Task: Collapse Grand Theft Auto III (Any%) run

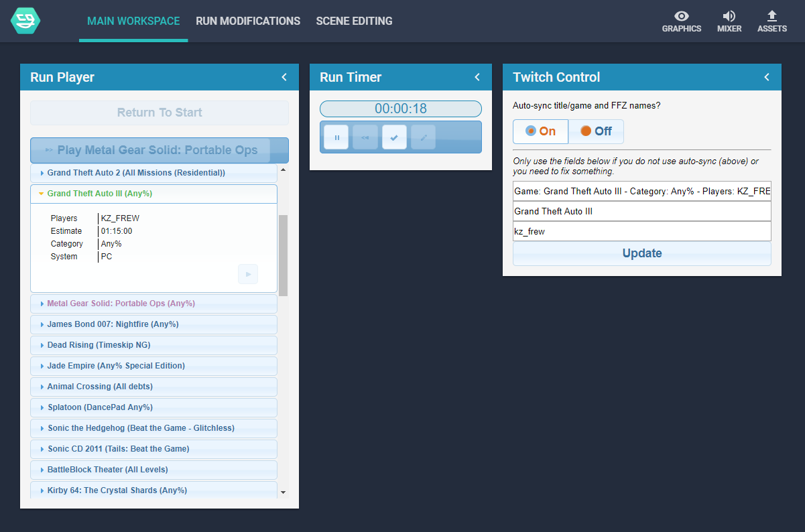Action: point(153,194)
